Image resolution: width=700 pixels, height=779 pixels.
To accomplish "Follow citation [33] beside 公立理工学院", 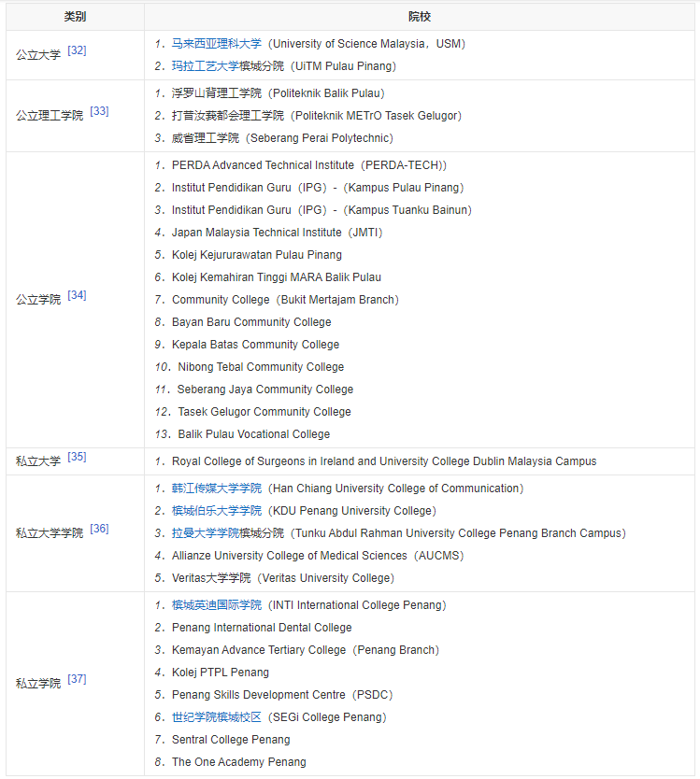I will point(99,111).
